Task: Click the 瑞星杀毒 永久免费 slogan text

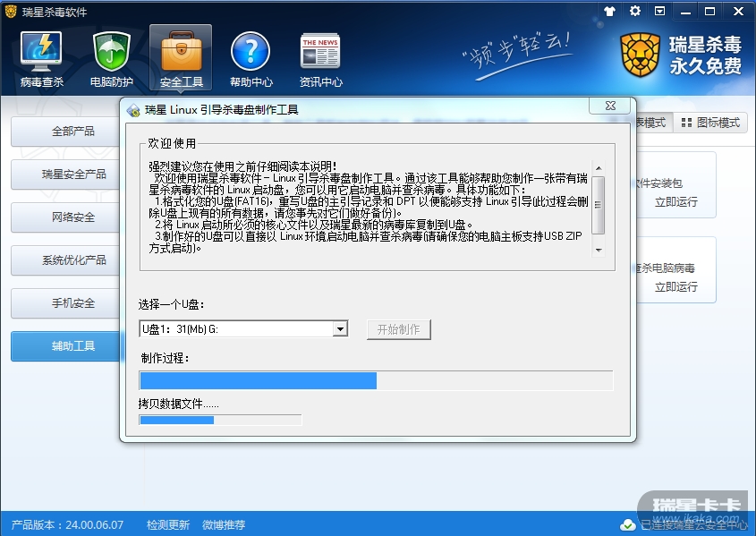Action: (x=705, y=55)
